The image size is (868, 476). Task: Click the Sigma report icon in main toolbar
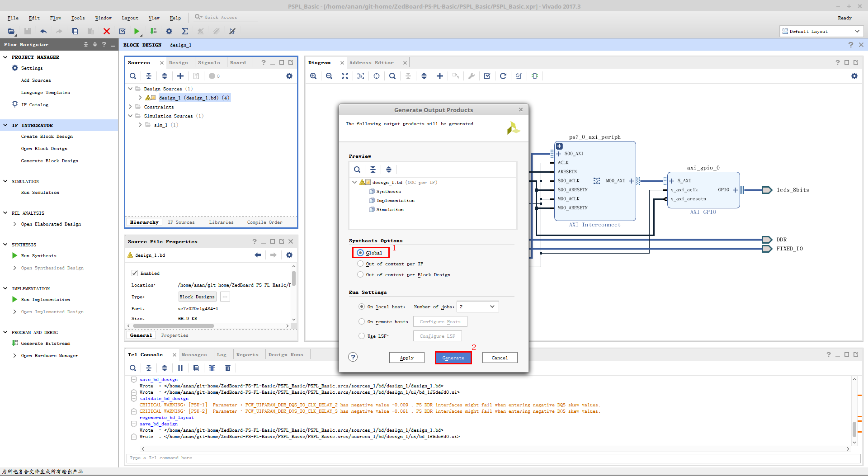[185, 31]
